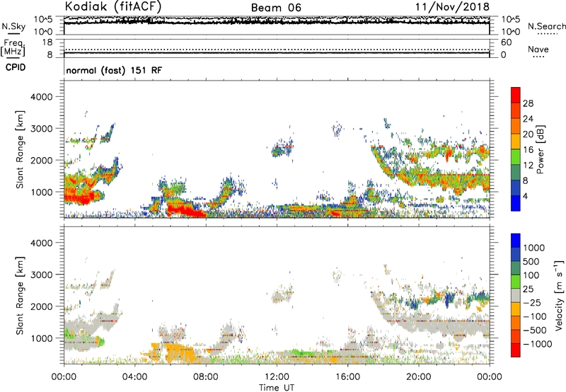The height and width of the screenshot is (392, 566).
Task: Click the '20:00' time axis label
Action: (x=418, y=377)
